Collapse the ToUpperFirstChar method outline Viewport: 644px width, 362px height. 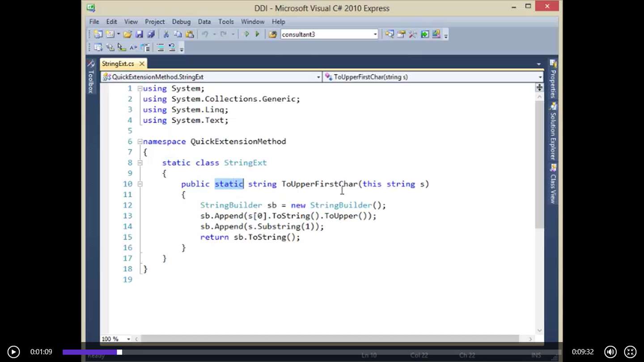click(140, 184)
